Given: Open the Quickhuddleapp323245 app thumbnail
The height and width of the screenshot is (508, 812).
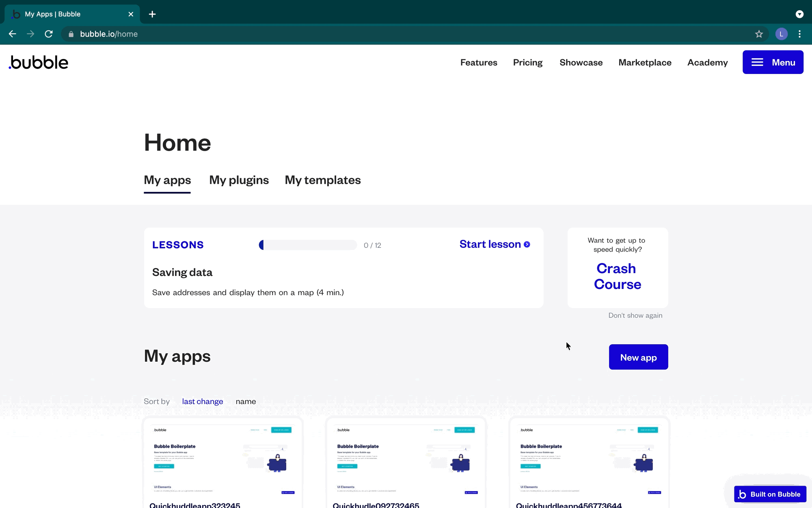Looking at the screenshot, I should (x=222, y=459).
